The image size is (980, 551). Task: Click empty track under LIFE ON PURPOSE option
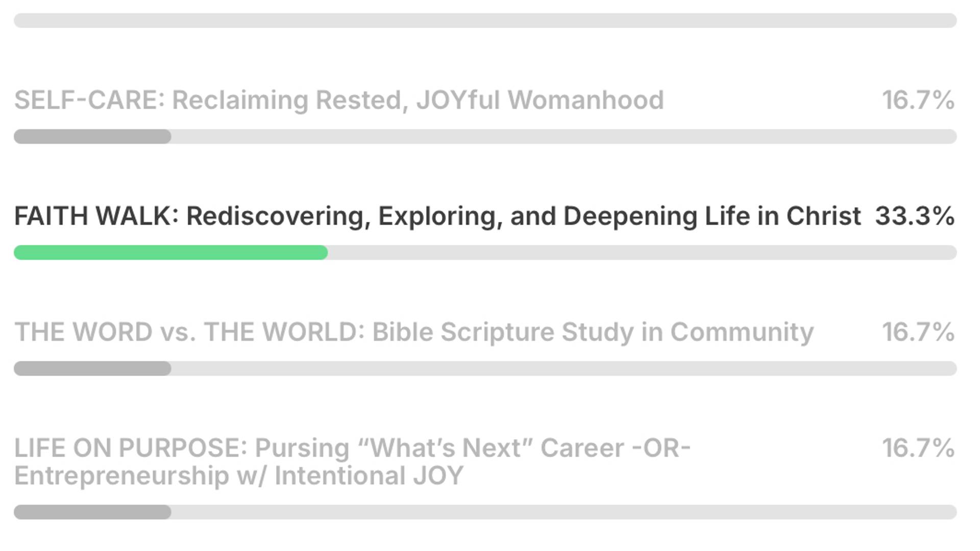[x=561, y=512]
